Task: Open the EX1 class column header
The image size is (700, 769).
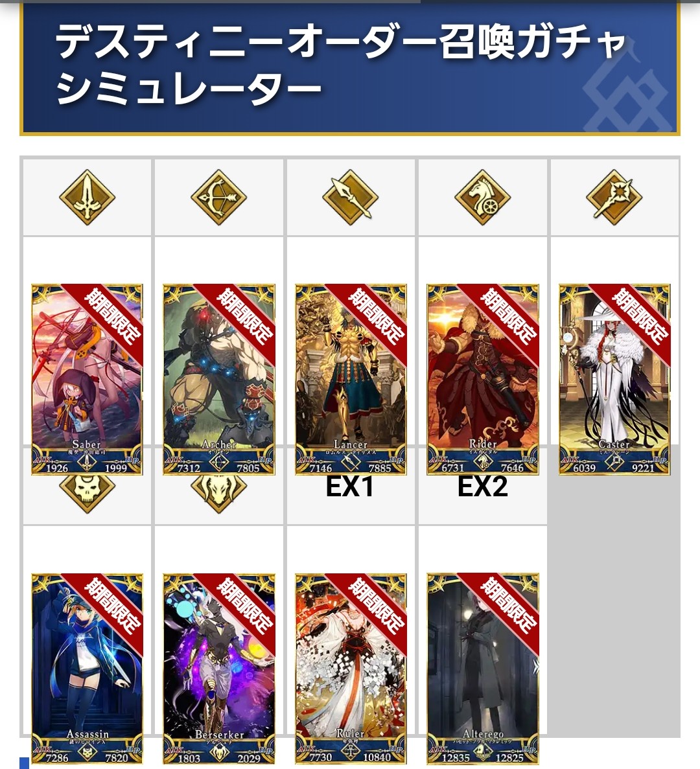Action: point(350,487)
